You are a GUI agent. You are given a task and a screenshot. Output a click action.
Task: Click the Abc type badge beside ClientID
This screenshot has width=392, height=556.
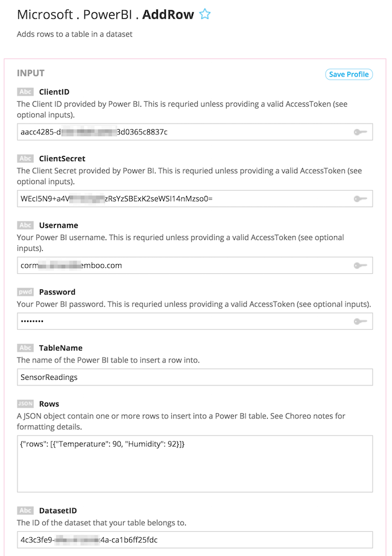(25, 92)
